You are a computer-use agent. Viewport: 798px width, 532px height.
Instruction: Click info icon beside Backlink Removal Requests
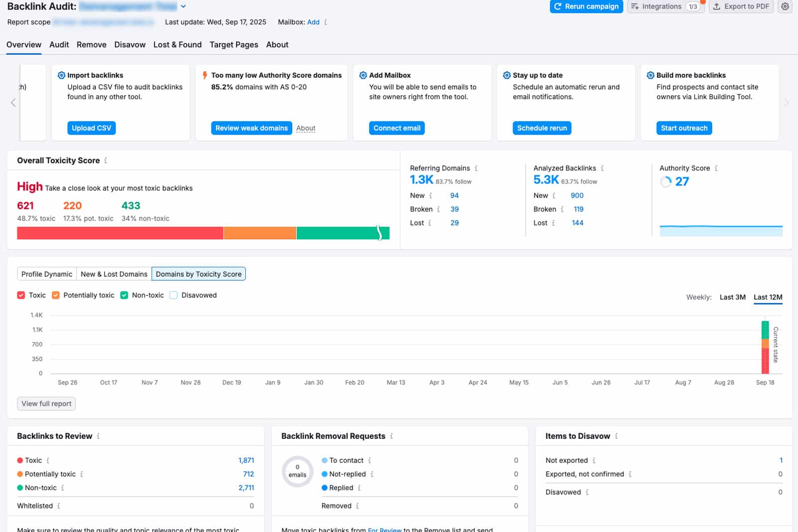[392, 436]
